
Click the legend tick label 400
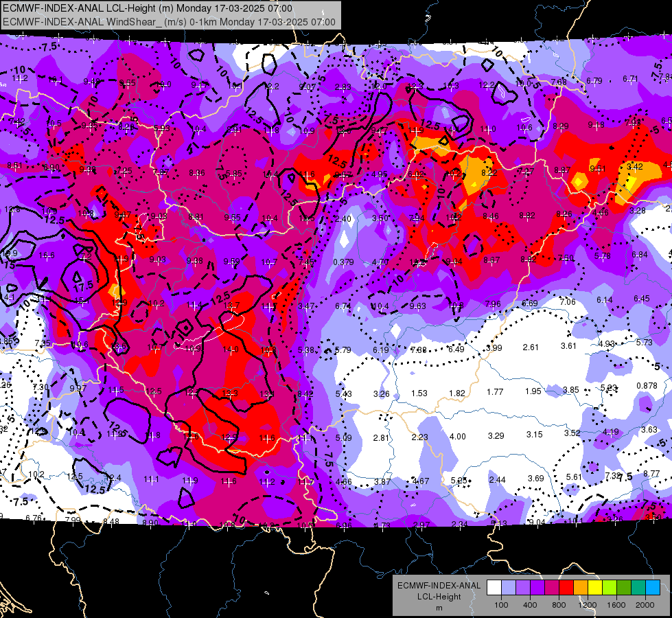530,605
